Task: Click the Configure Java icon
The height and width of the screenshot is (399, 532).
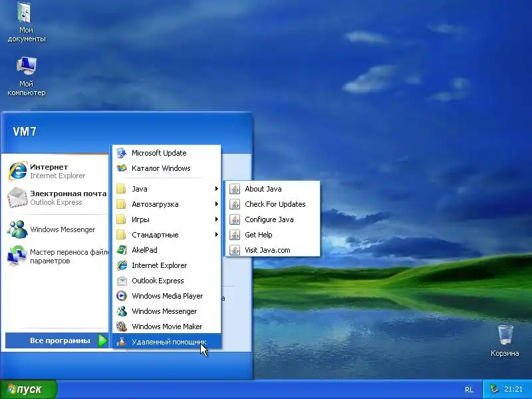Action: (235, 219)
